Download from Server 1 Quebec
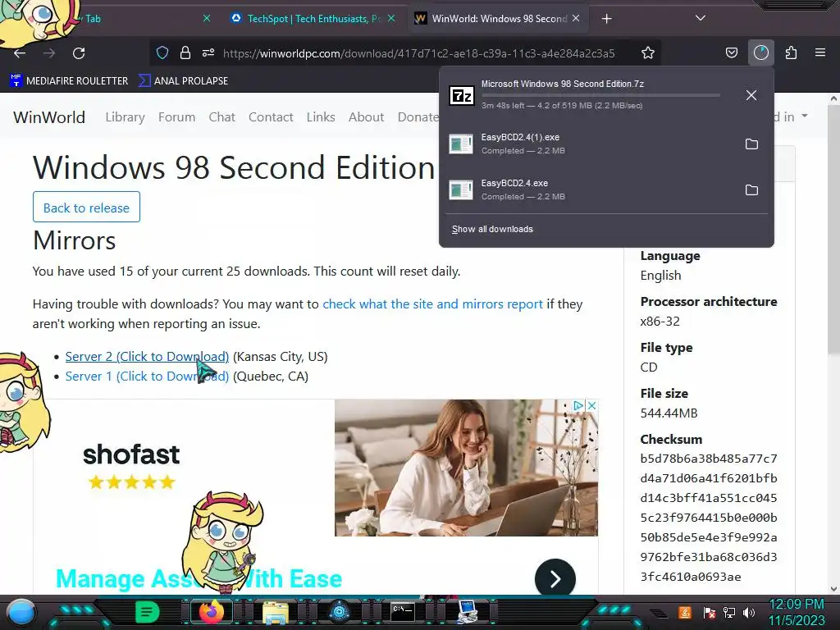Viewport: 840px width, 630px height. [x=147, y=376]
